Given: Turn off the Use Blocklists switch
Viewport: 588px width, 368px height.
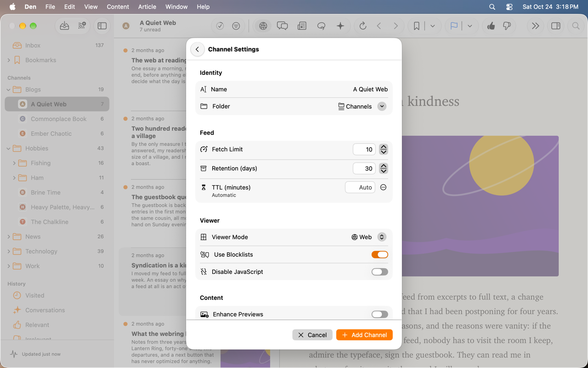Looking at the screenshot, I should point(380,254).
